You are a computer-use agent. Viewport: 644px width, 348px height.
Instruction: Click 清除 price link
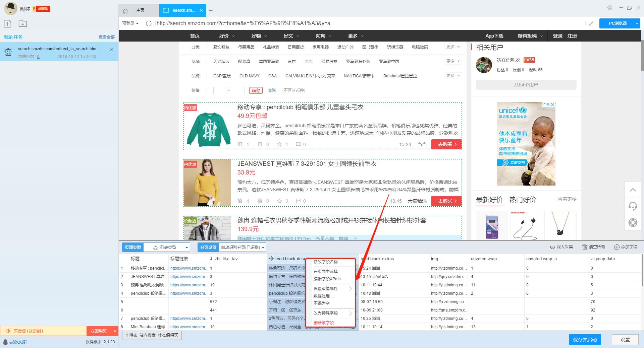271,90
